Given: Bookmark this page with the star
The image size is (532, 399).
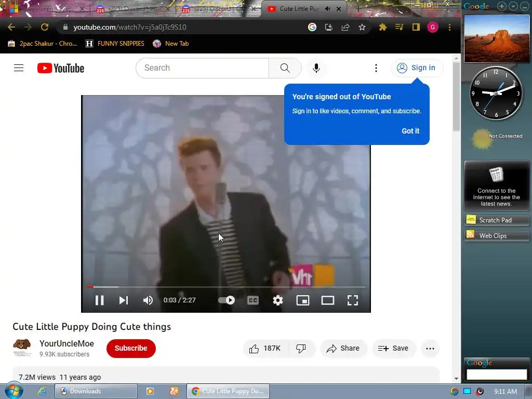Looking at the screenshot, I should tap(362, 27).
